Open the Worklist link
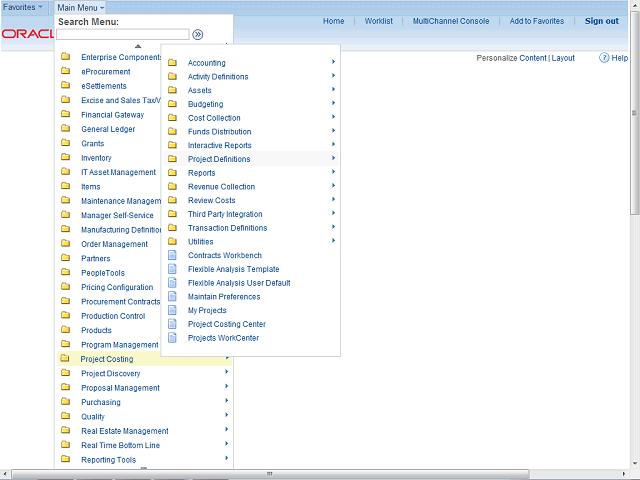Viewport: 640px width, 480px height. coord(378,21)
